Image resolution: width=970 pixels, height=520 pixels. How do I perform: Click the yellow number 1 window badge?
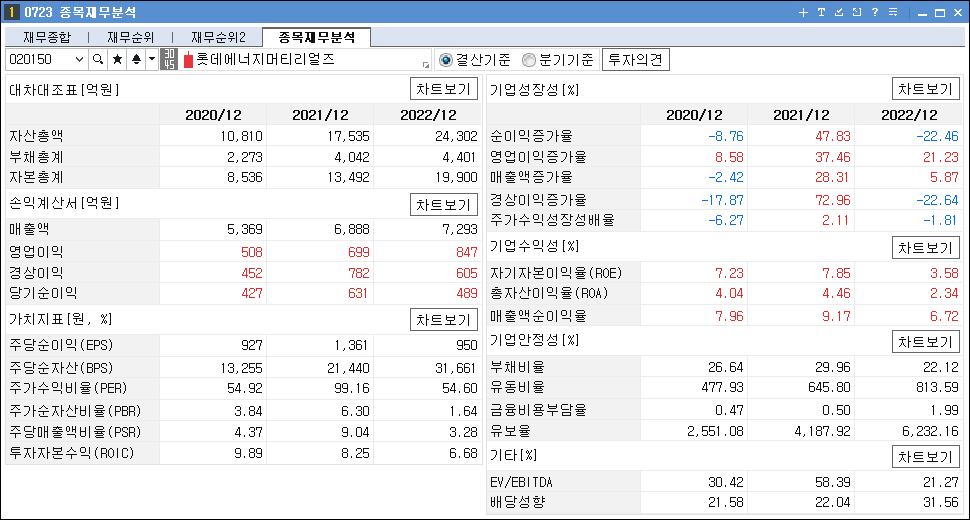(11, 12)
